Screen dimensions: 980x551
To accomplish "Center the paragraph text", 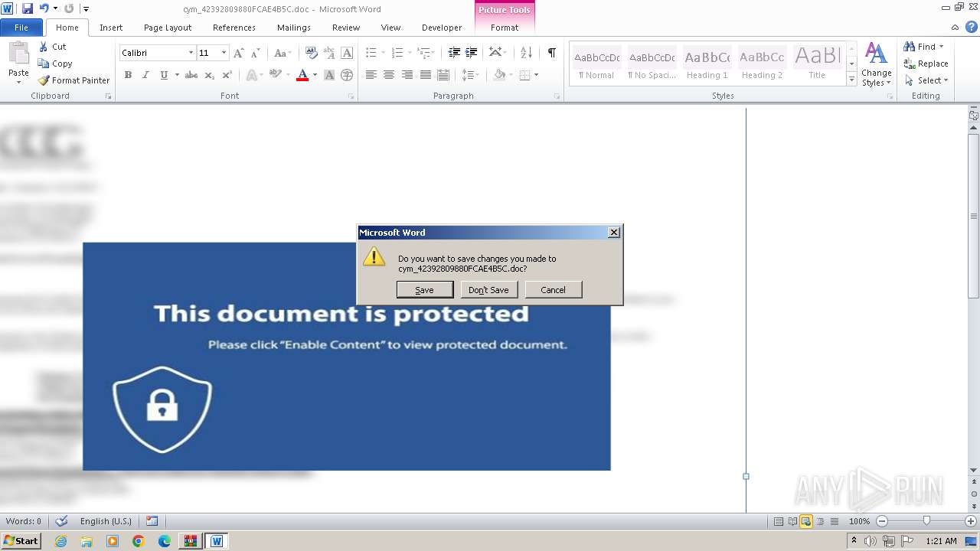I will tap(389, 75).
